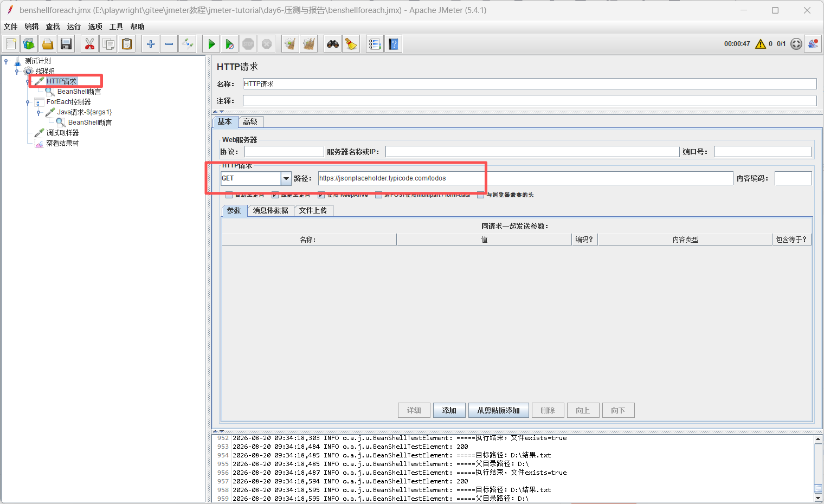This screenshot has width=824, height=504.
Task: Start the test with green play icon
Action: tap(211, 44)
